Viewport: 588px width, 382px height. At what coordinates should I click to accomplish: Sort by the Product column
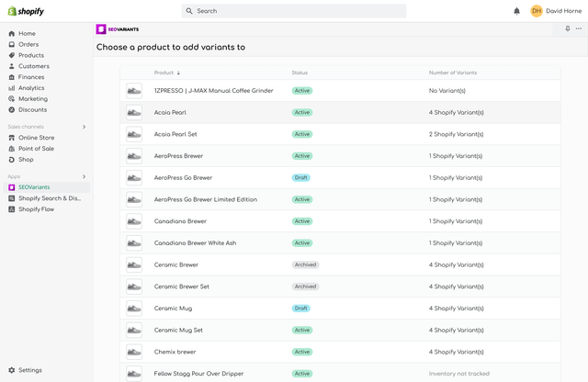[167, 73]
